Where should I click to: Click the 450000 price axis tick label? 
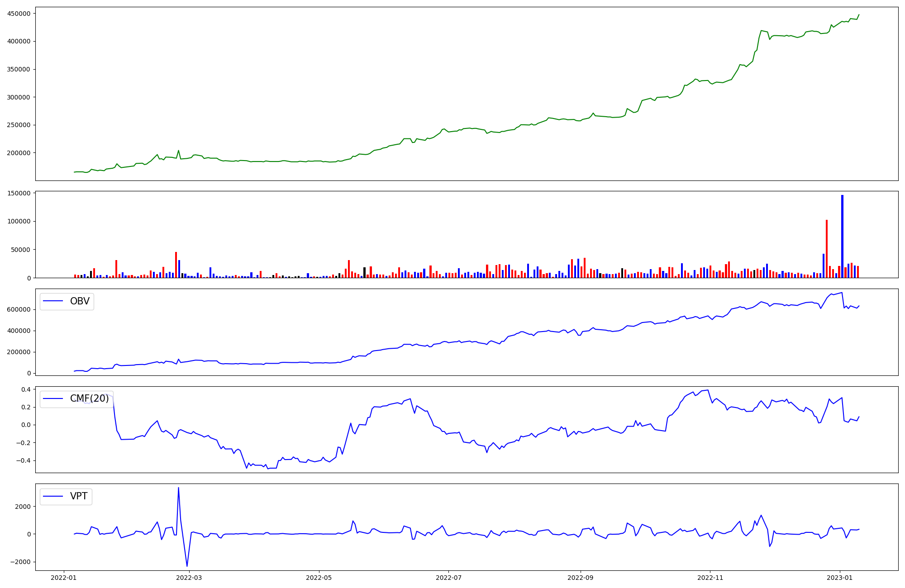click(19, 14)
